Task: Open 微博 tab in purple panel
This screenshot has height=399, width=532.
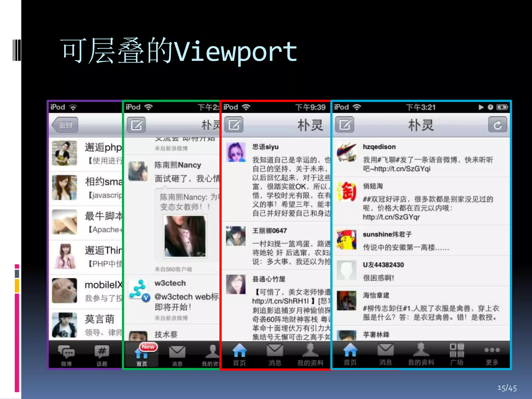Action: click(66, 355)
